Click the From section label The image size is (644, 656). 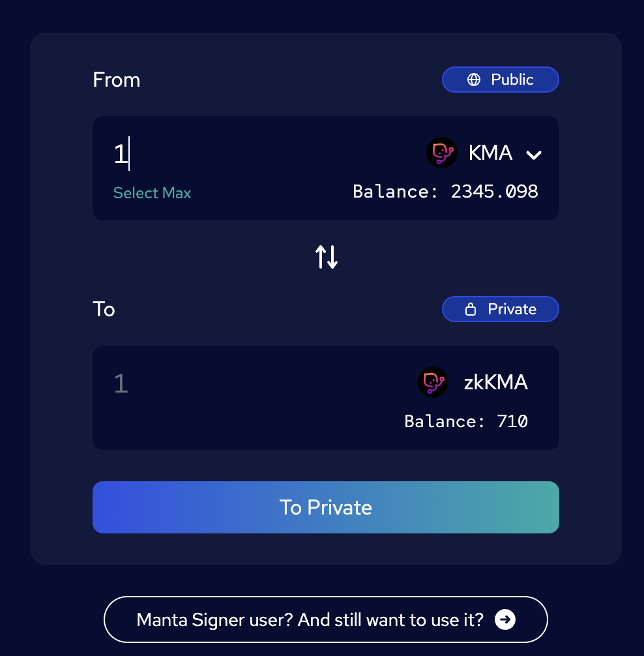(116, 80)
